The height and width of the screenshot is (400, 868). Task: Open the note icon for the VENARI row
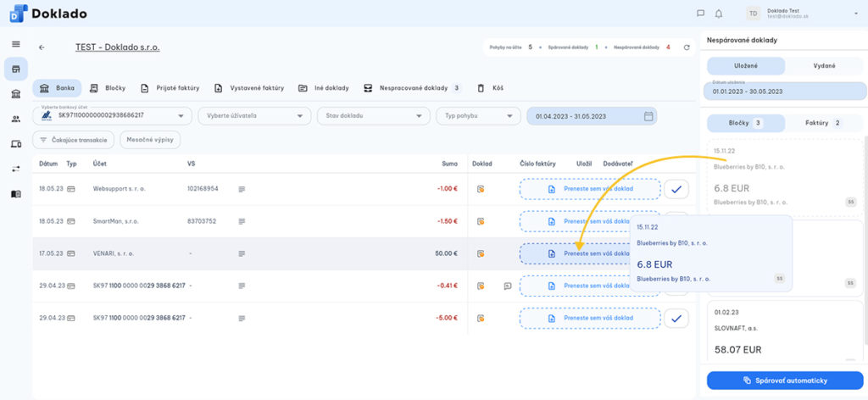(242, 254)
